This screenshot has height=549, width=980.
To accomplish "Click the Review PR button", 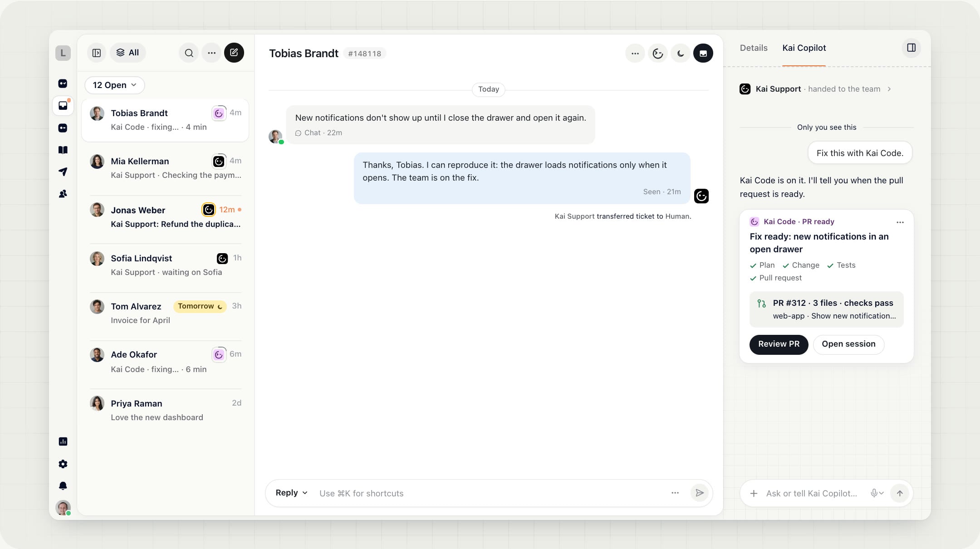I will click(779, 344).
